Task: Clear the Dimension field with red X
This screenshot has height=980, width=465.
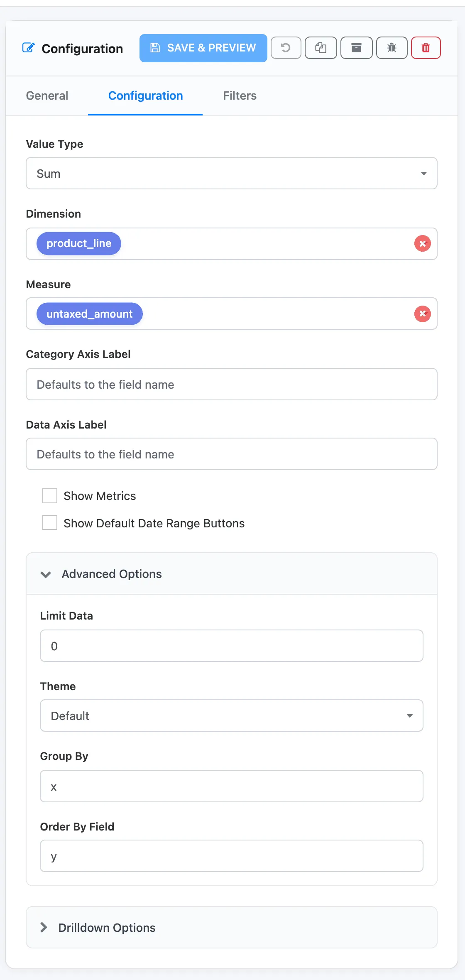Action: tap(422, 244)
